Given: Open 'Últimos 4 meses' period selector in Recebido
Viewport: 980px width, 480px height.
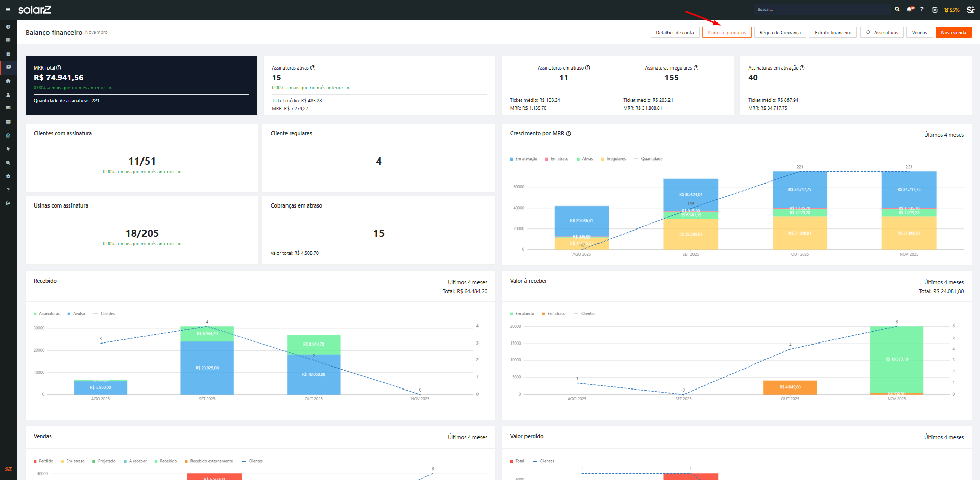Looking at the screenshot, I should click(x=467, y=282).
